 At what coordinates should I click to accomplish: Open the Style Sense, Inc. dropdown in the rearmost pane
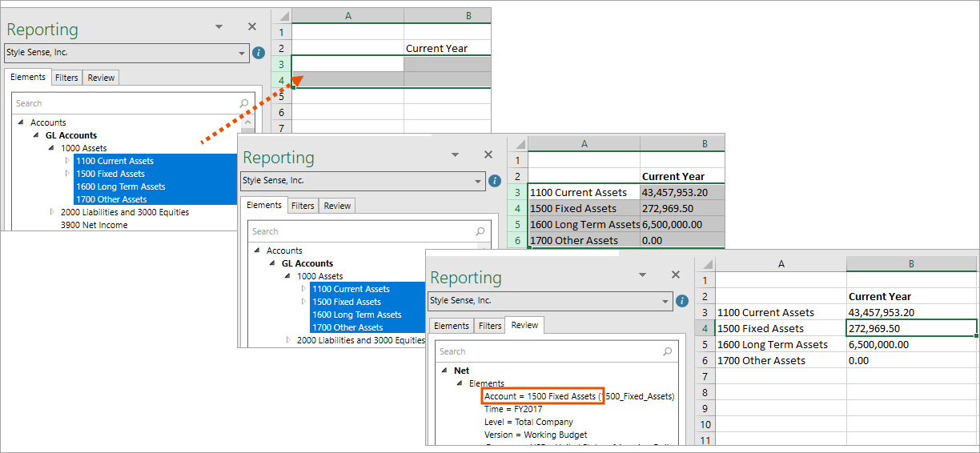click(x=242, y=54)
